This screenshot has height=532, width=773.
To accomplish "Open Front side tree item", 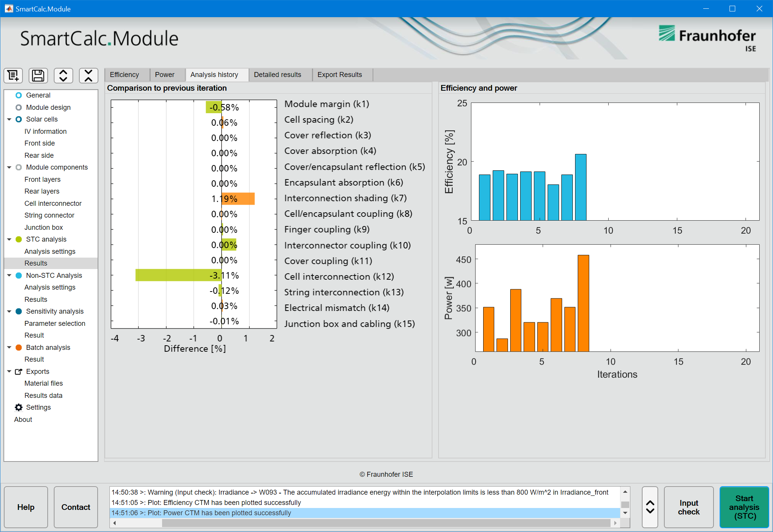I will pos(40,143).
